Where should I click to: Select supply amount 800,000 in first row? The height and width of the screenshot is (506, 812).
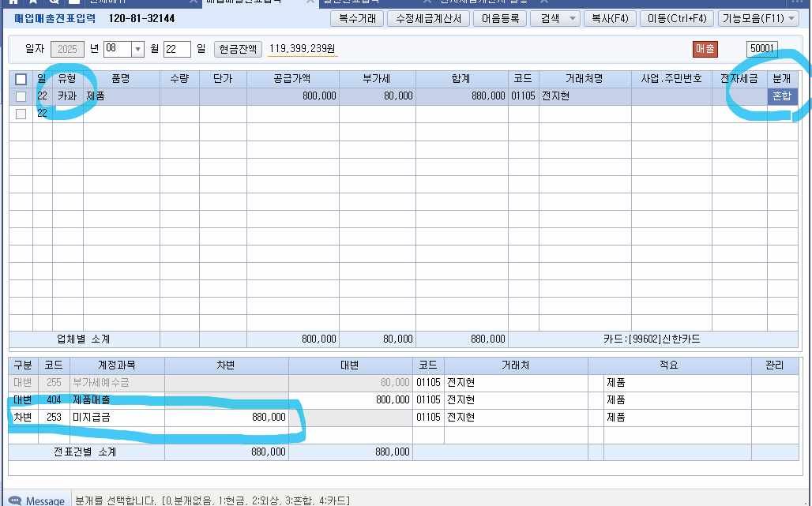tap(292, 96)
